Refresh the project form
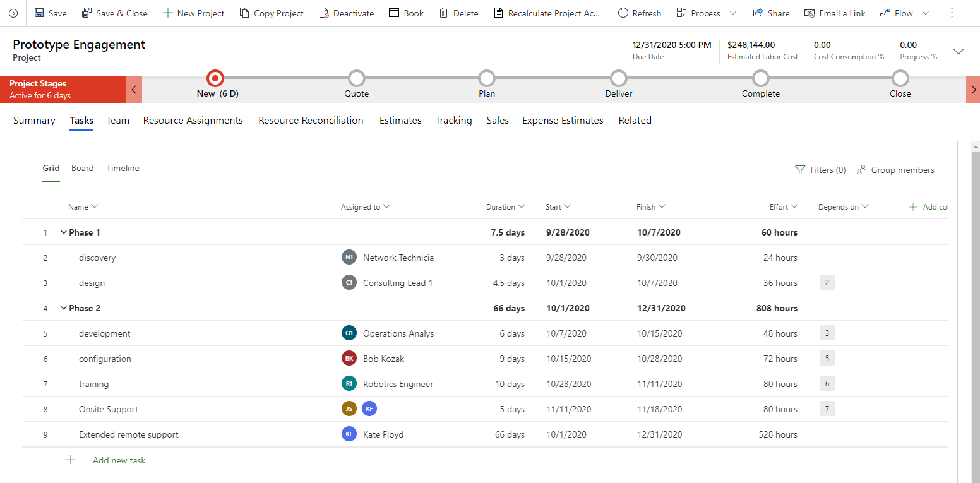This screenshot has width=980, height=483. (639, 13)
